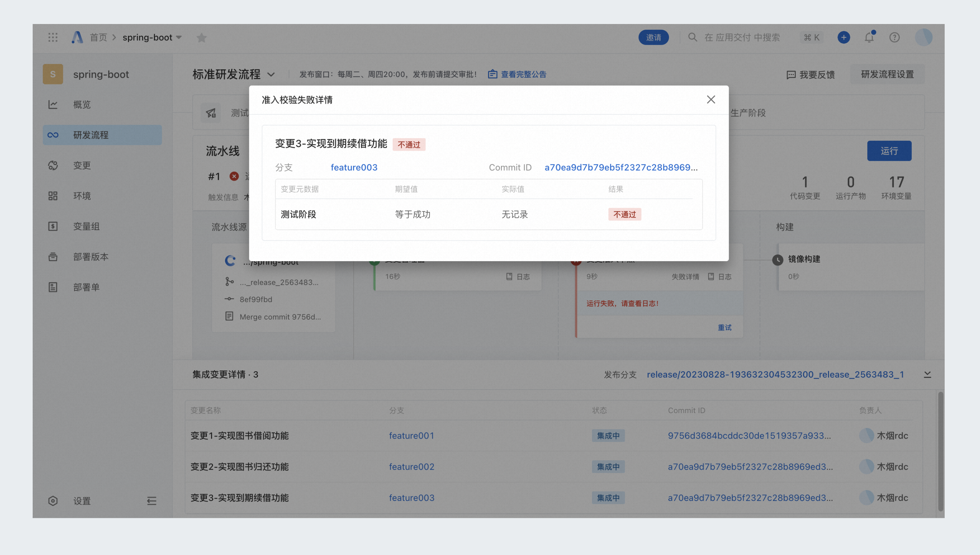Open 环境 in the sidebar
The width and height of the screenshot is (980, 555).
(102, 196)
